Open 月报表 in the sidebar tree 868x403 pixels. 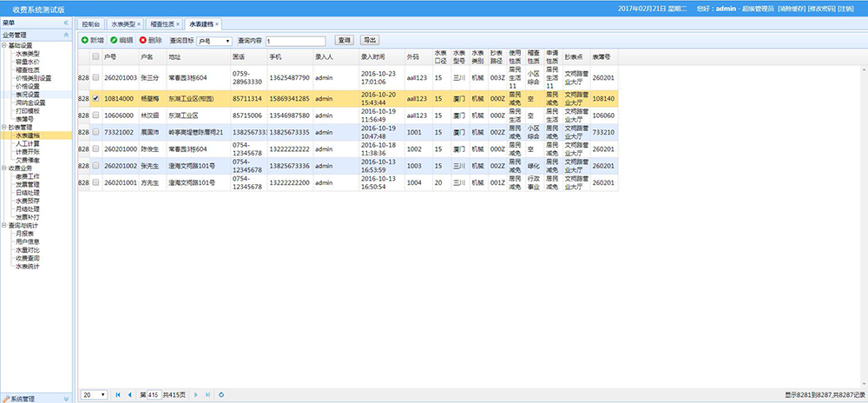pyautogui.click(x=25, y=234)
